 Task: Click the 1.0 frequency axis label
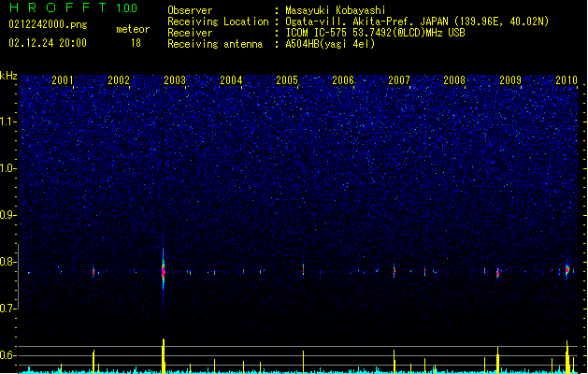pos(8,168)
